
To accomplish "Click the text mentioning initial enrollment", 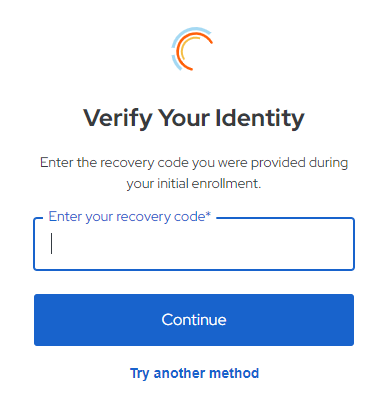I will pos(194,183).
